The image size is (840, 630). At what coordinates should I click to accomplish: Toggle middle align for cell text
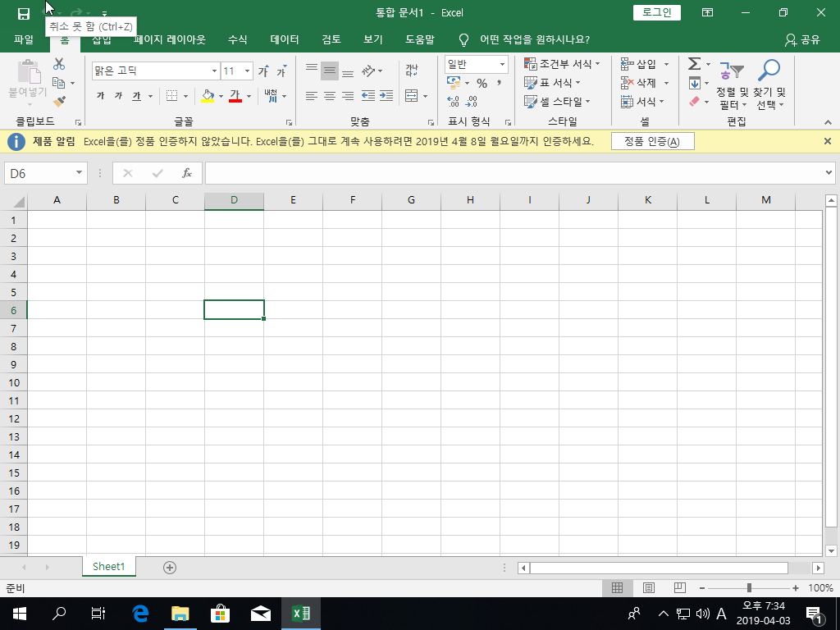point(330,71)
